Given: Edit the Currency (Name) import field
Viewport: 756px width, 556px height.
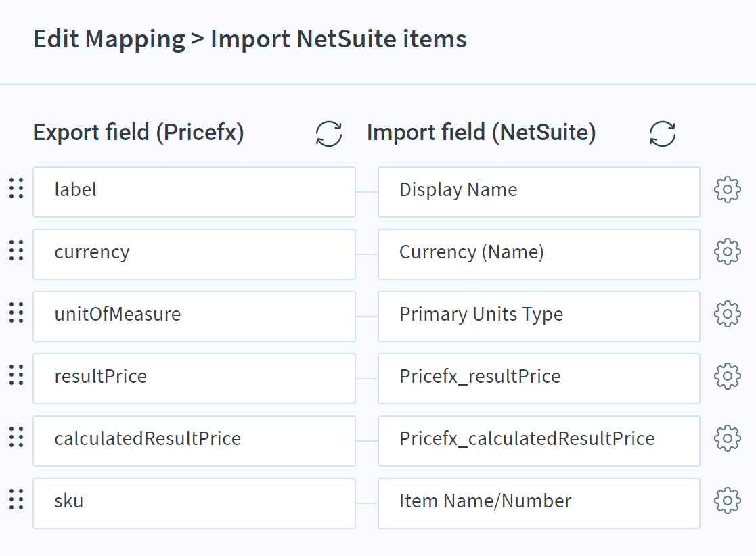Looking at the screenshot, I should pyautogui.click(x=539, y=254).
